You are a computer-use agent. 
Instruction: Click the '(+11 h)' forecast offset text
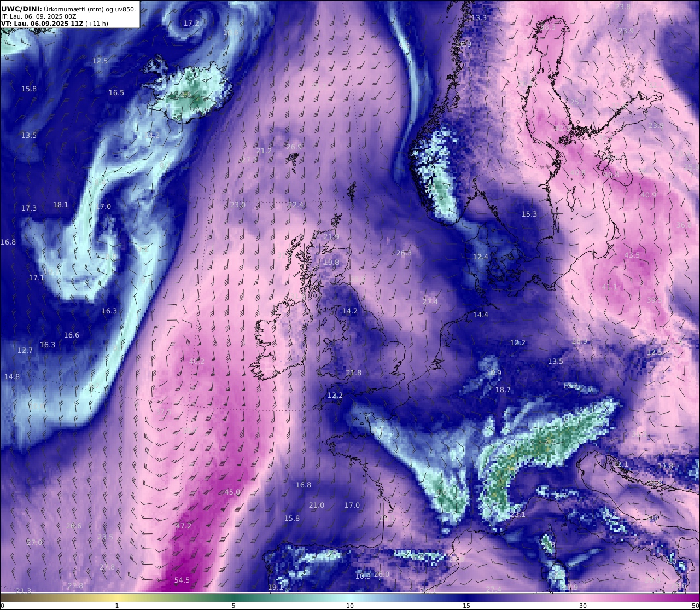click(97, 24)
